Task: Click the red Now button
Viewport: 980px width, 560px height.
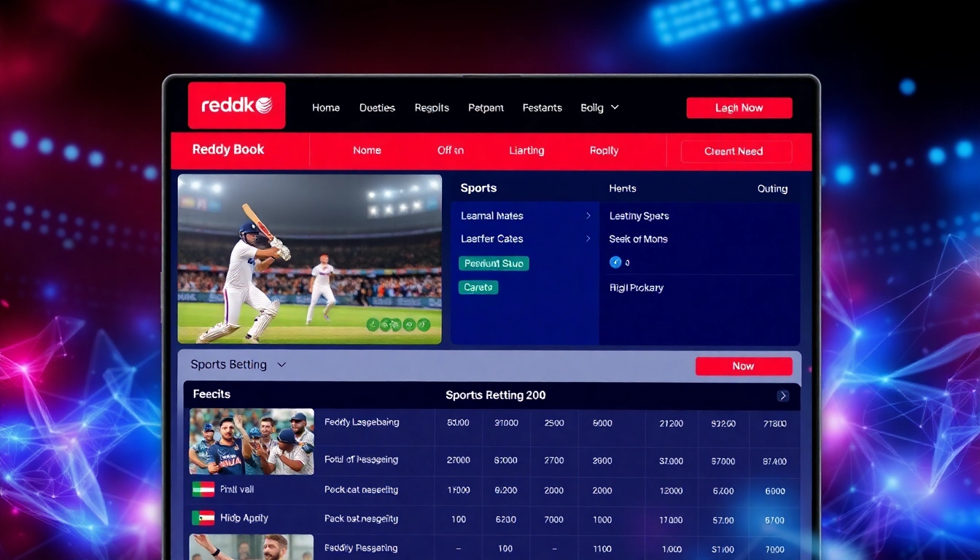Action: [x=744, y=366]
